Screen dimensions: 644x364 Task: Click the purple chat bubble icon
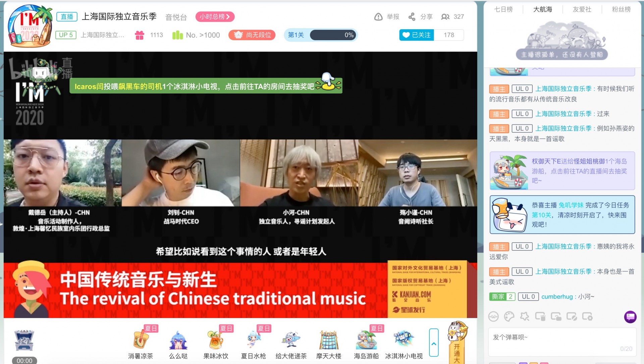630,317
